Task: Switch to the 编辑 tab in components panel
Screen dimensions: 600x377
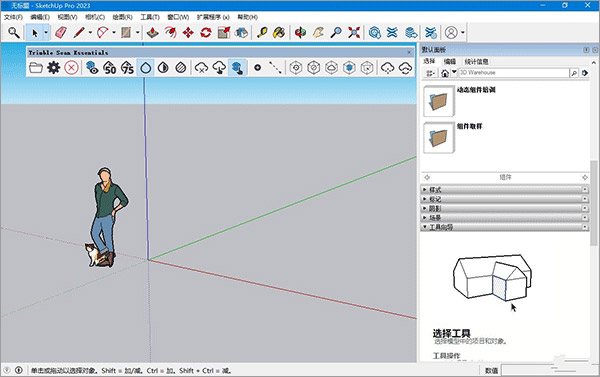Action: (450, 61)
